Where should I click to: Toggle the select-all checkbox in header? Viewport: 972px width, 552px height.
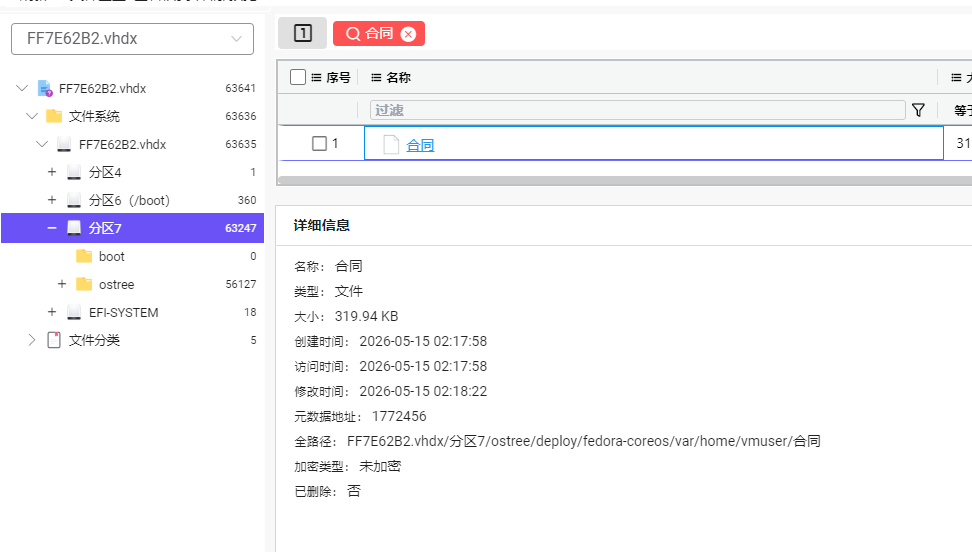coord(298,77)
